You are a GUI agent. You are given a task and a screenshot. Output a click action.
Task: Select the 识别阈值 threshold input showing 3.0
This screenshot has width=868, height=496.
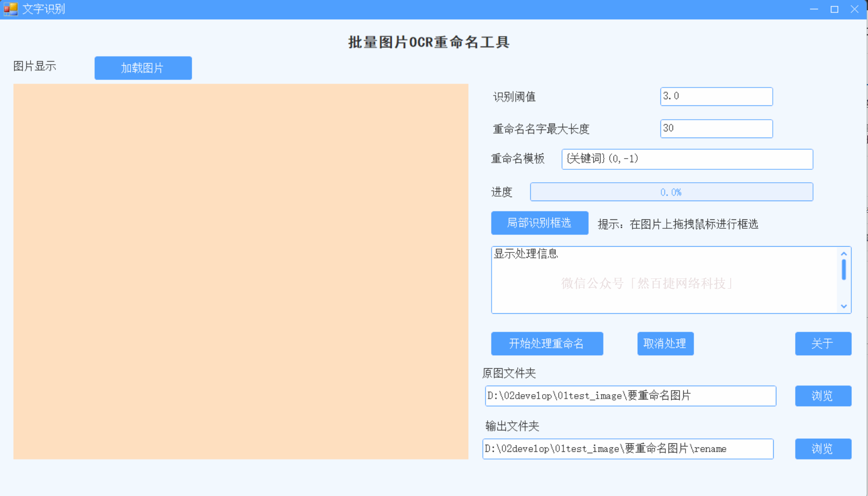pyautogui.click(x=716, y=97)
